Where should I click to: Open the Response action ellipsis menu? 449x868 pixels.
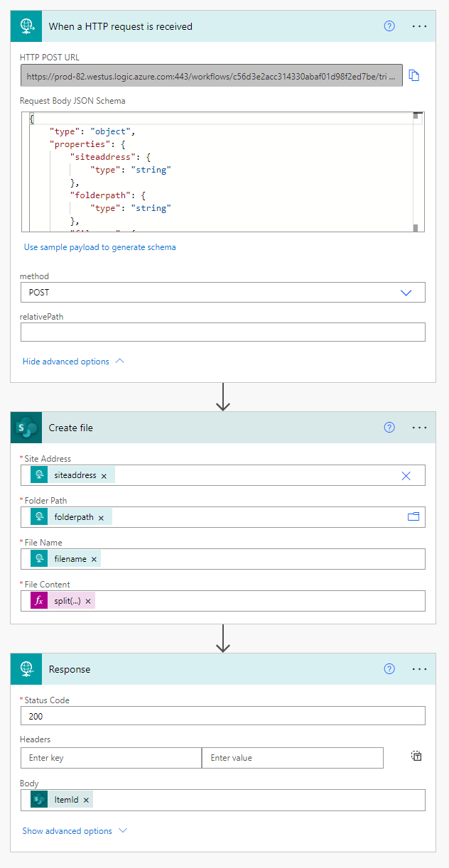tap(419, 669)
